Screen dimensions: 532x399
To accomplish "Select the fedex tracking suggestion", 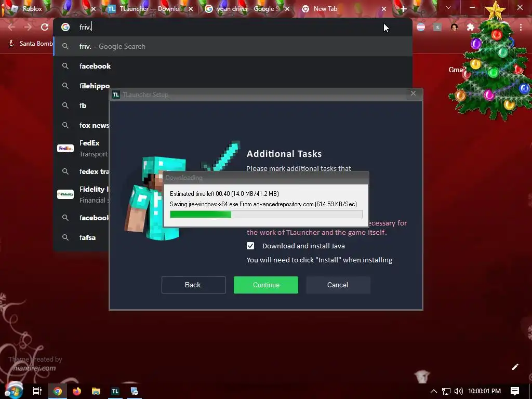I will pyautogui.click(x=82, y=171).
